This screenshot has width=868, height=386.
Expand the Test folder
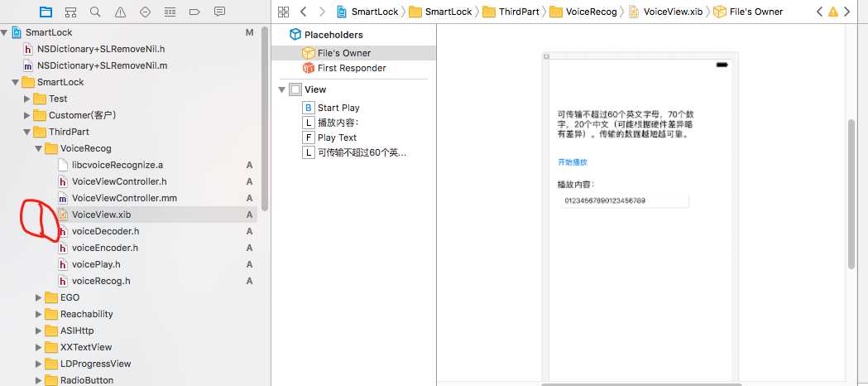click(x=26, y=99)
